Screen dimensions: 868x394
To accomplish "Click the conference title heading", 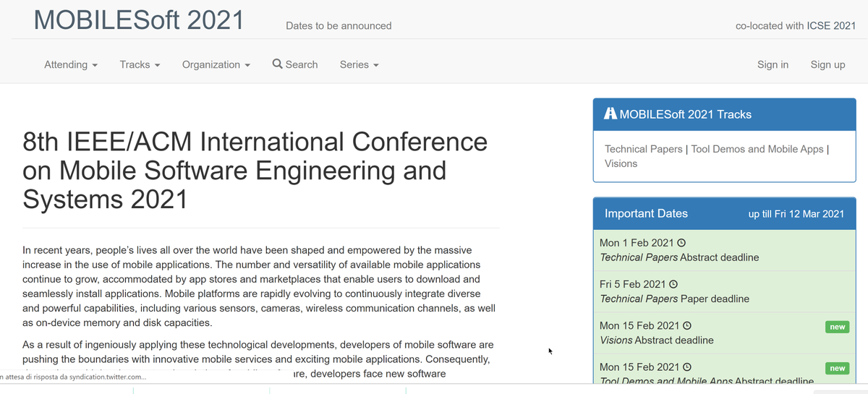I will (255, 170).
